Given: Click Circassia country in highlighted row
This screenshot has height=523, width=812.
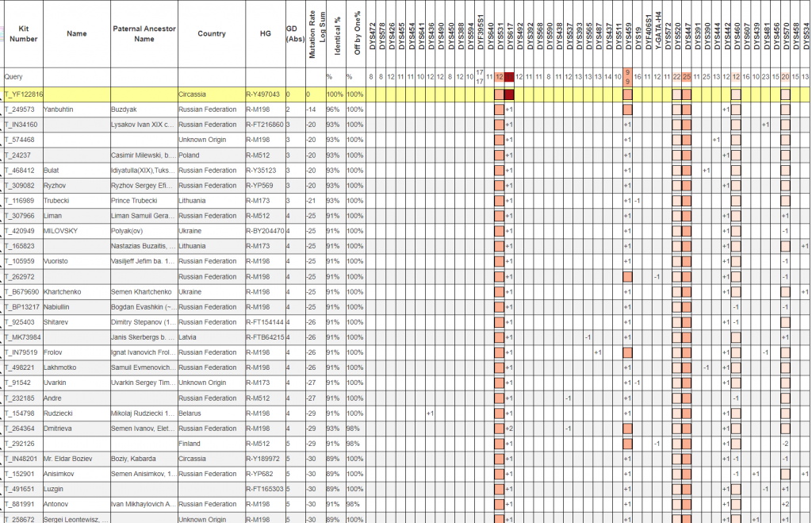Looking at the screenshot, I should pyautogui.click(x=193, y=94).
